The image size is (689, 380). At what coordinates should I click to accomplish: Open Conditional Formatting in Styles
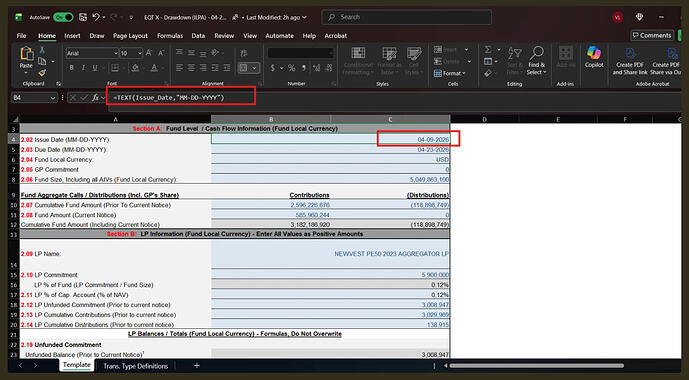point(358,61)
